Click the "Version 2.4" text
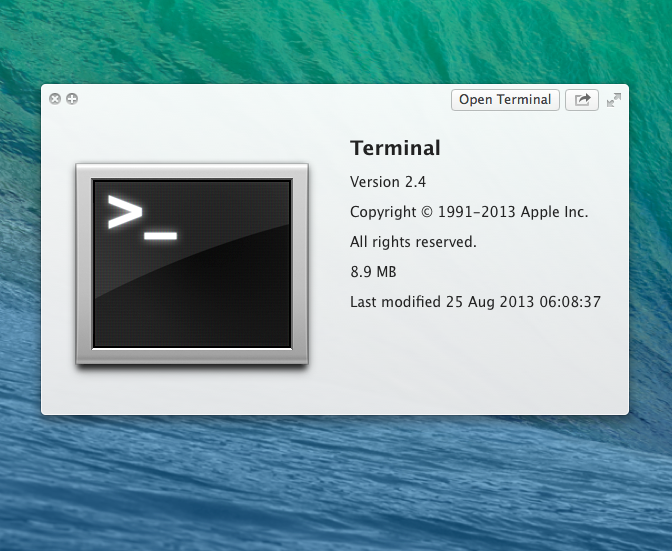This screenshot has height=551, width=672. (x=388, y=182)
